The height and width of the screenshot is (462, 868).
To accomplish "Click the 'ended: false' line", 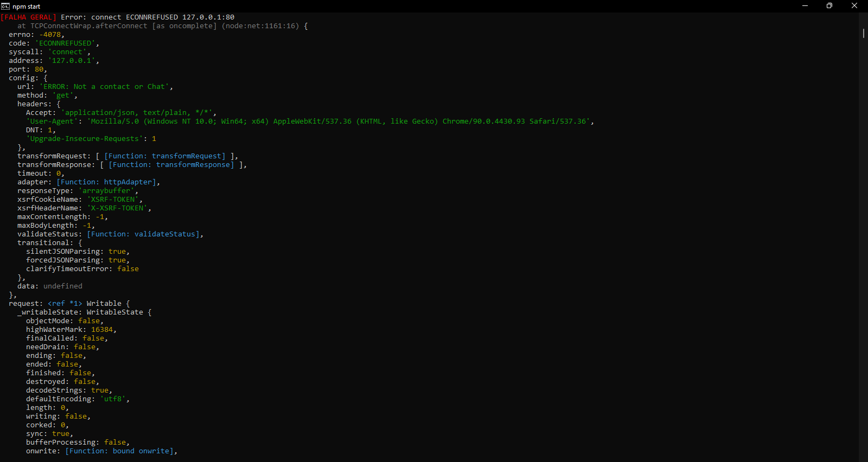I will click(x=53, y=364).
